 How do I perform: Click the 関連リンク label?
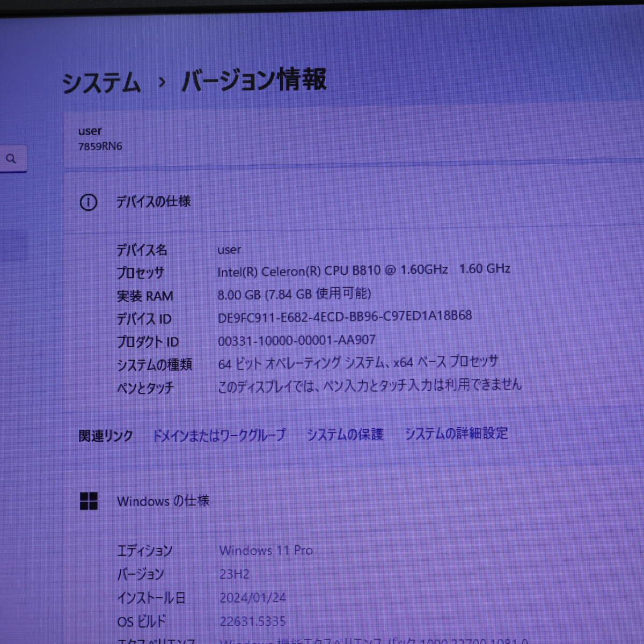[106, 436]
